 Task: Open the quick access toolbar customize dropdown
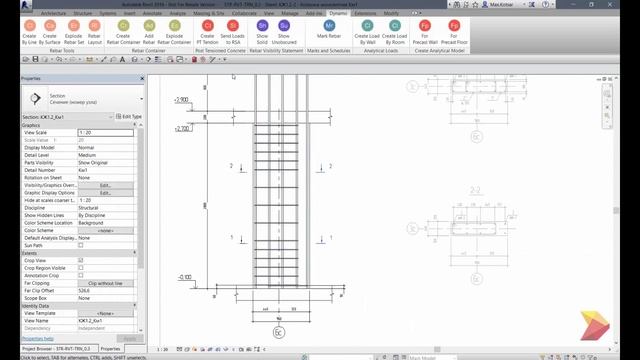coord(224,60)
